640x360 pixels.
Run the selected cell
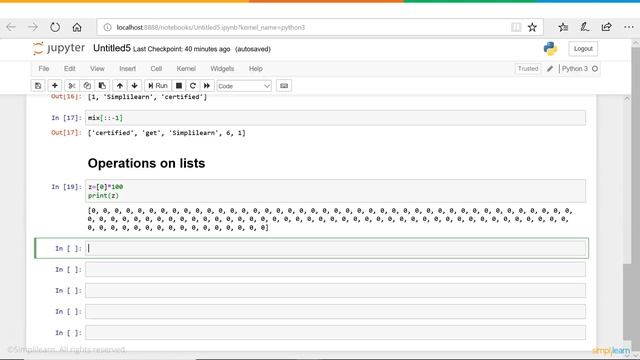click(x=158, y=86)
